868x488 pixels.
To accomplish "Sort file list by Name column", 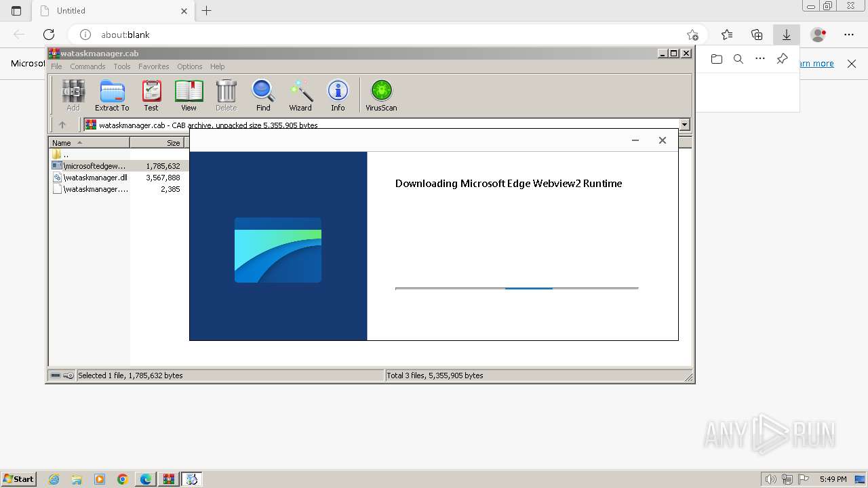I will [89, 142].
